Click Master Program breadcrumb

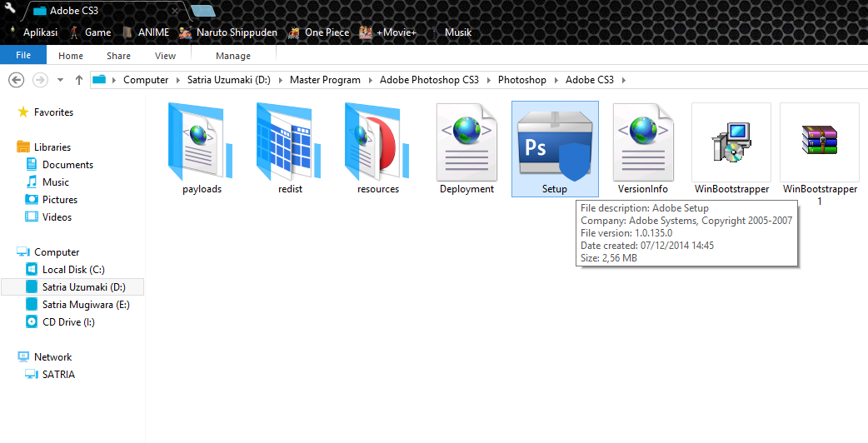pyautogui.click(x=325, y=80)
